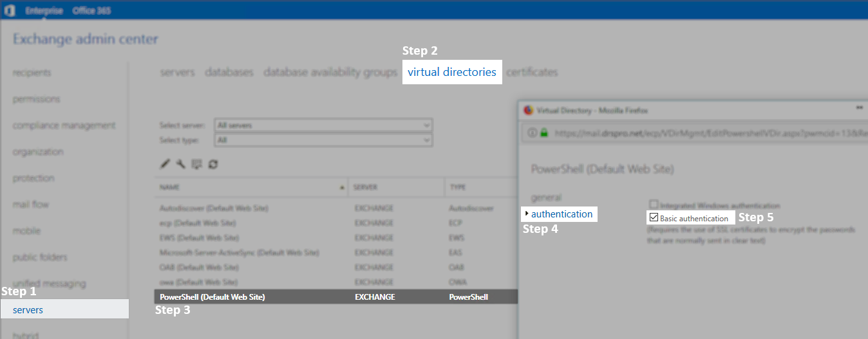Go to mobile in left sidebar
The image size is (868, 339).
26,231
